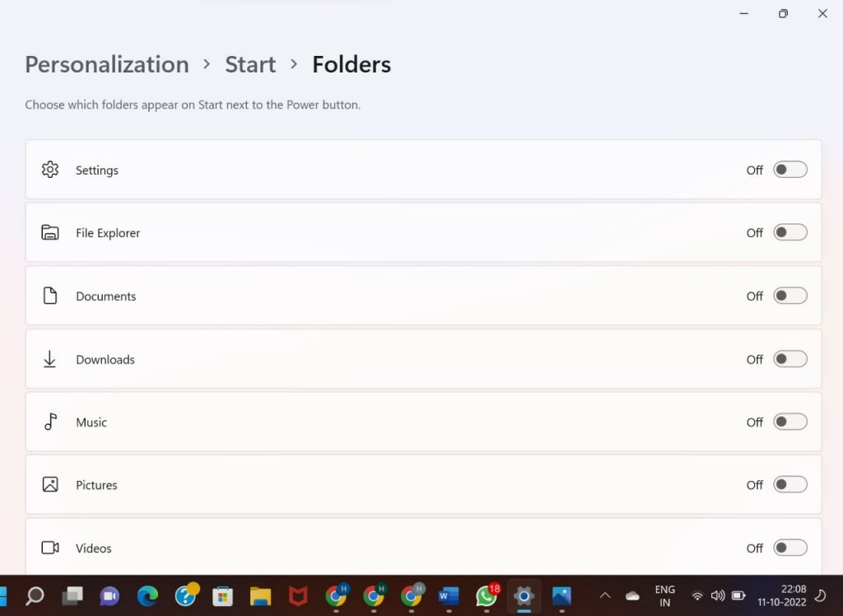Screen dimensions: 843x616
Task: Open Task View from taskbar
Action: pos(72,595)
